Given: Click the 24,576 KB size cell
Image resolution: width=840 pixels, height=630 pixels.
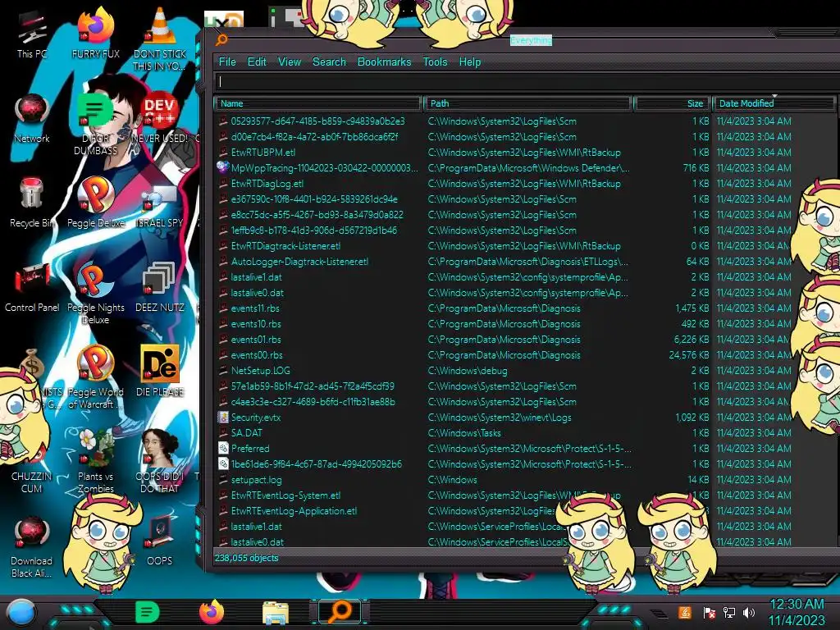Looking at the screenshot, I should [x=688, y=354].
